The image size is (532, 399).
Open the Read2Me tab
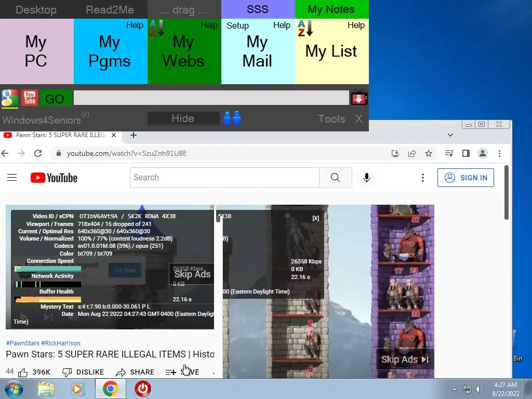[x=110, y=9]
